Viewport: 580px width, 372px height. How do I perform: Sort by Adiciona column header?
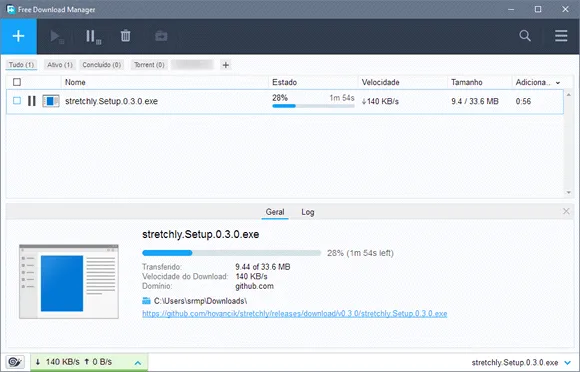point(533,82)
